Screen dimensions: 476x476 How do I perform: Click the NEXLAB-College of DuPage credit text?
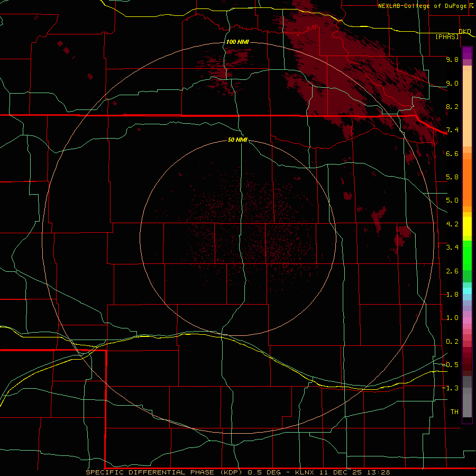pos(424,6)
